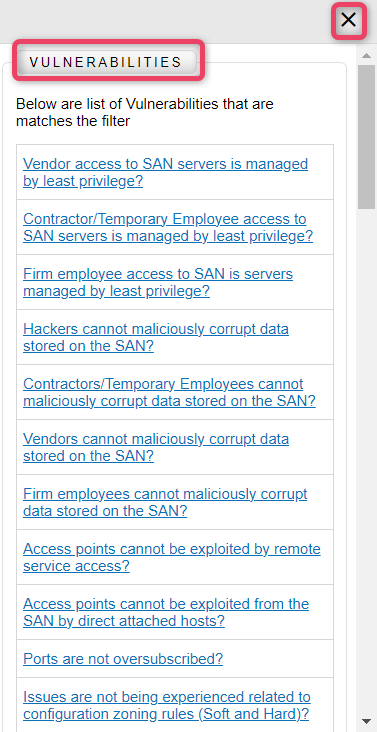Open 'Contractors/Temporary Employees cannot maliciously corrupt' link
Viewport: 377px width, 732px height.
pyautogui.click(x=169, y=393)
